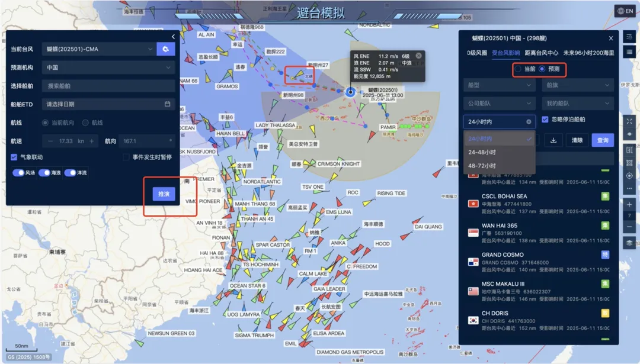
Task: Decrease ship speed with the minus stepper
Action: pyautogui.click(x=50, y=141)
